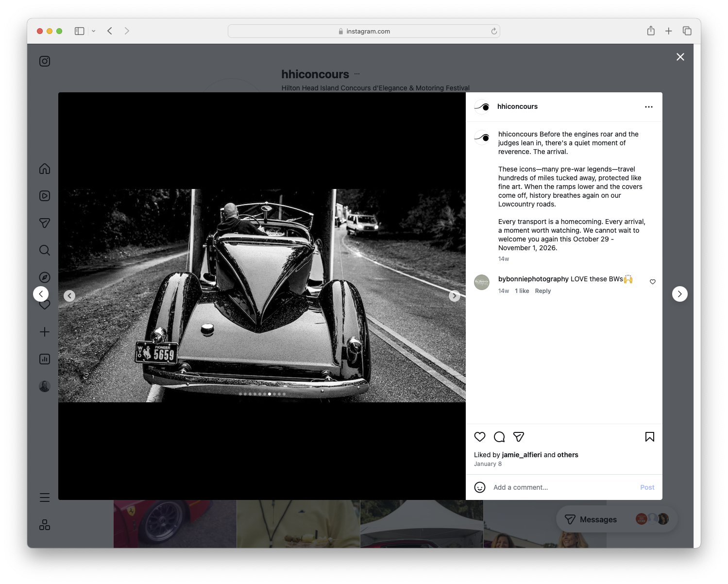Screen dimensions: 728x584
Task: Open Instagram Search
Action: point(45,250)
